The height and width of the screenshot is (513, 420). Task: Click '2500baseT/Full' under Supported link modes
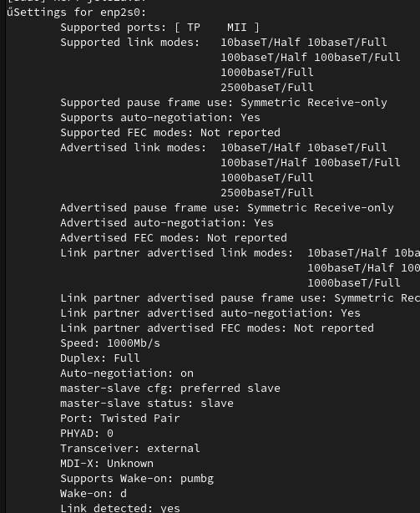coord(267,88)
